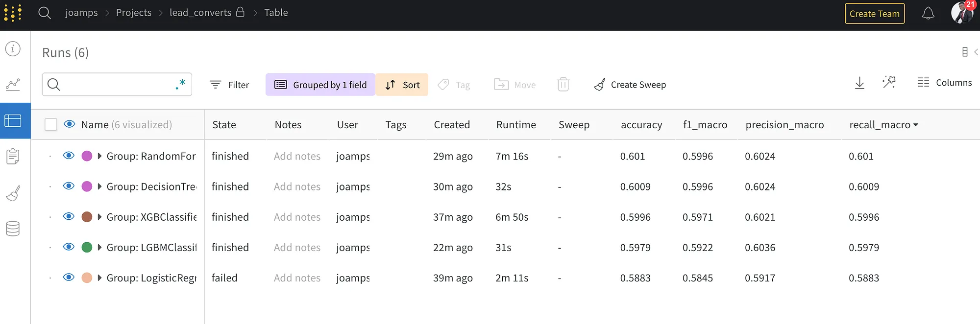Image resolution: width=980 pixels, height=324 pixels.
Task: Open the Sweeps broom icon in sidebar
Action: pyautogui.click(x=13, y=193)
